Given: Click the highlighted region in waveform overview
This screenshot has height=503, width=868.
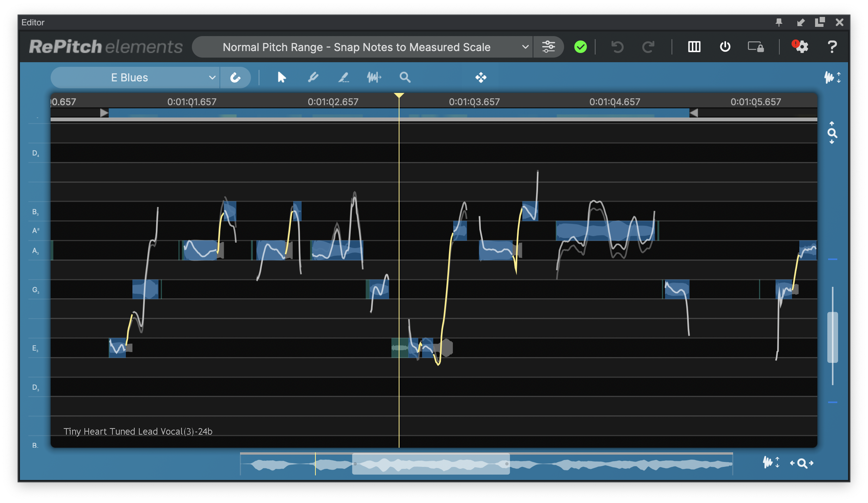Looking at the screenshot, I should pos(431,464).
